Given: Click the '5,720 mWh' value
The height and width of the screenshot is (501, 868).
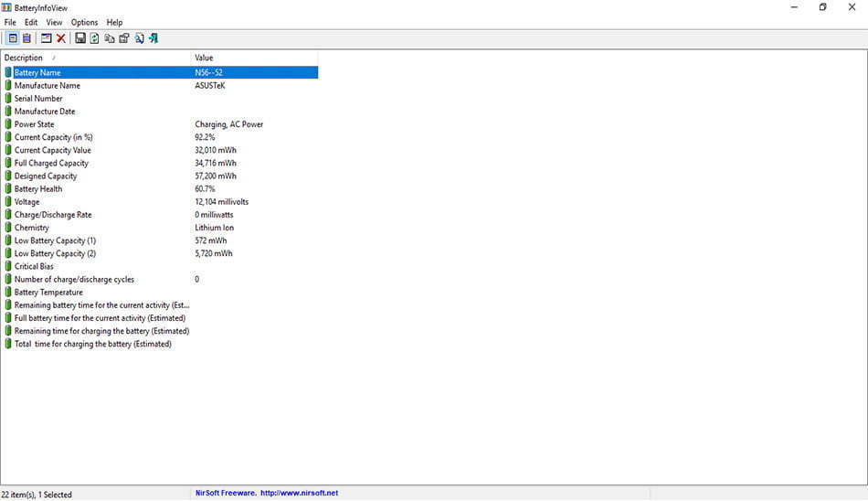Looking at the screenshot, I should 213,253.
